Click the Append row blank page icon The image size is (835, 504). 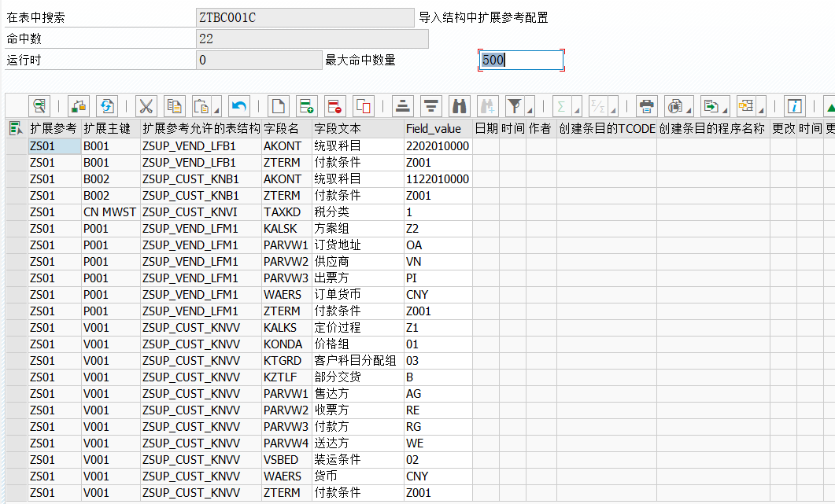[279, 106]
